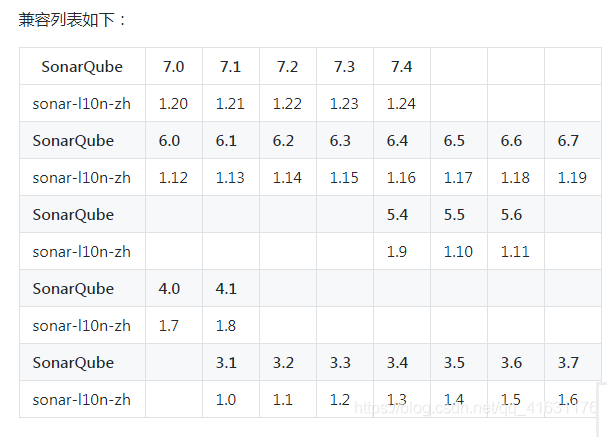607x437 pixels.
Task: Click the 兼容列表如下 heading text
Action: (x=73, y=20)
